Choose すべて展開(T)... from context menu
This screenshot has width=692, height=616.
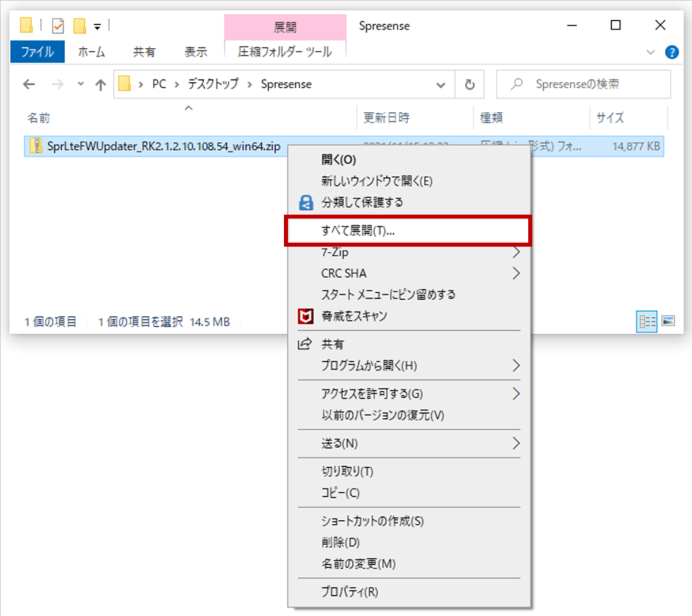pyautogui.click(x=358, y=230)
